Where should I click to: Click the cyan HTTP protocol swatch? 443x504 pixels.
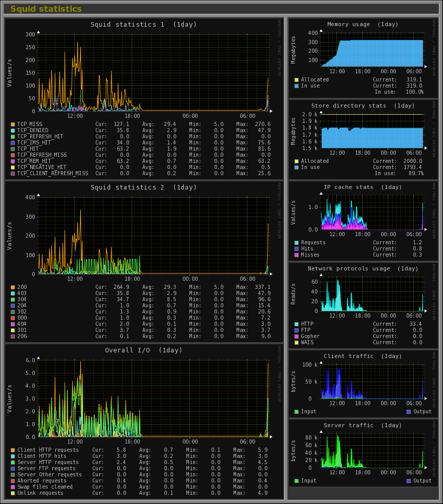pos(297,324)
